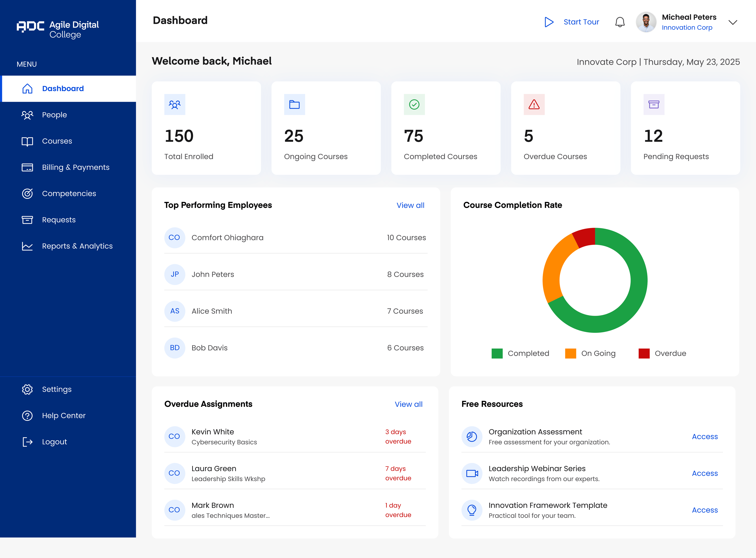Image resolution: width=756 pixels, height=558 pixels.
Task: Click the Leadership Webinar Series video icon
Action: (x=472, y=474)
